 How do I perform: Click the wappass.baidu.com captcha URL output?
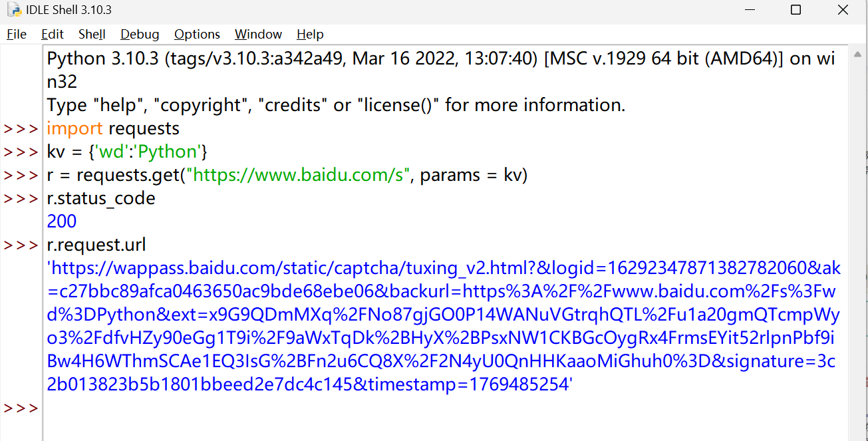point(444,326)
